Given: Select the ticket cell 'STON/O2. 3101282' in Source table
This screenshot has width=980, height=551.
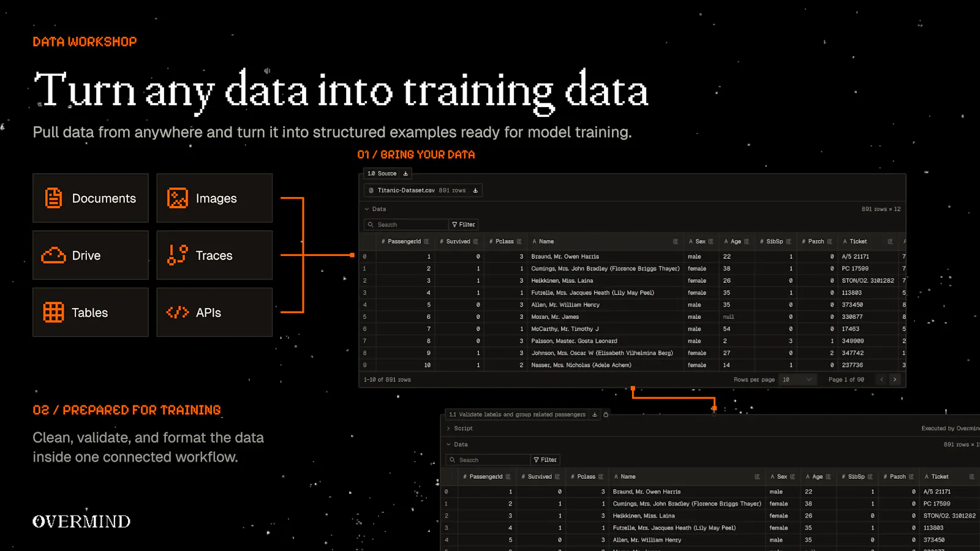Looking at the screenshot, I should pos(868,281).
